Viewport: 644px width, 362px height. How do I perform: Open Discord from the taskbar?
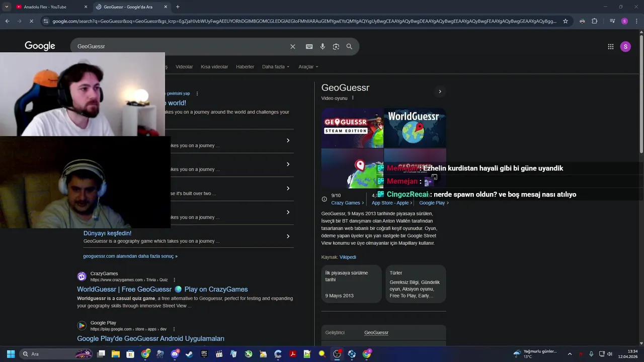[x=175, y=354]
